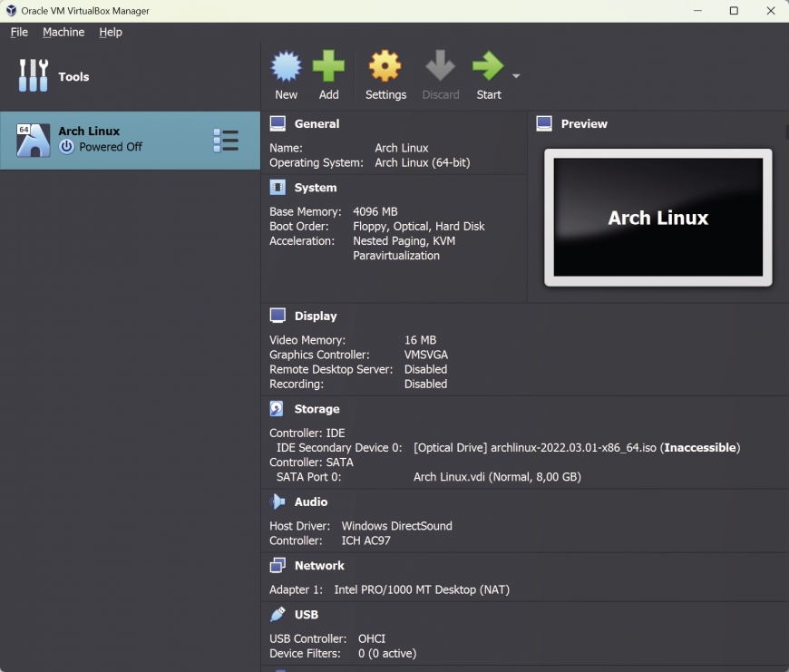Click the ICH AC97 controller value
The image size is (789, 672).
[x=365, y=541]
